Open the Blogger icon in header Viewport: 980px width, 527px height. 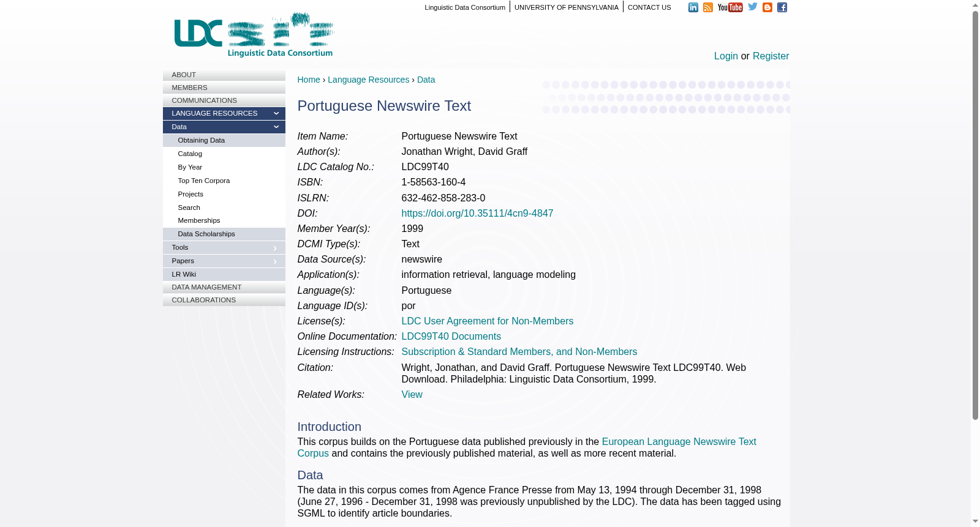pos(767,7)
